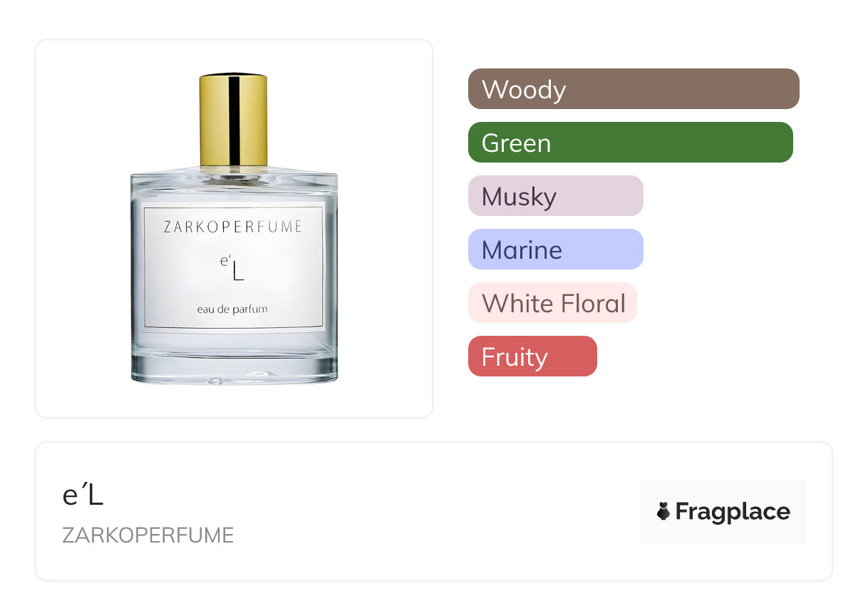Click the Musky accord tag

[x=556, y=196]
